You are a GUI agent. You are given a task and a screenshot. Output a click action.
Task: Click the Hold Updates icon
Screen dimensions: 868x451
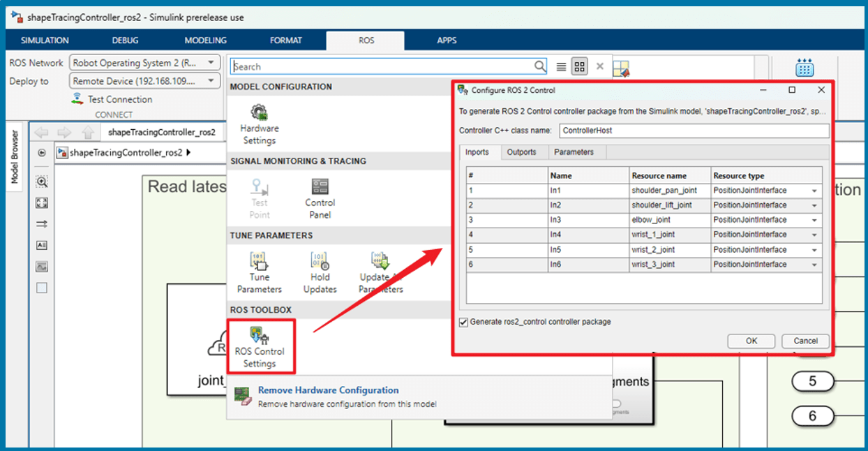click(x=320, y=262)
